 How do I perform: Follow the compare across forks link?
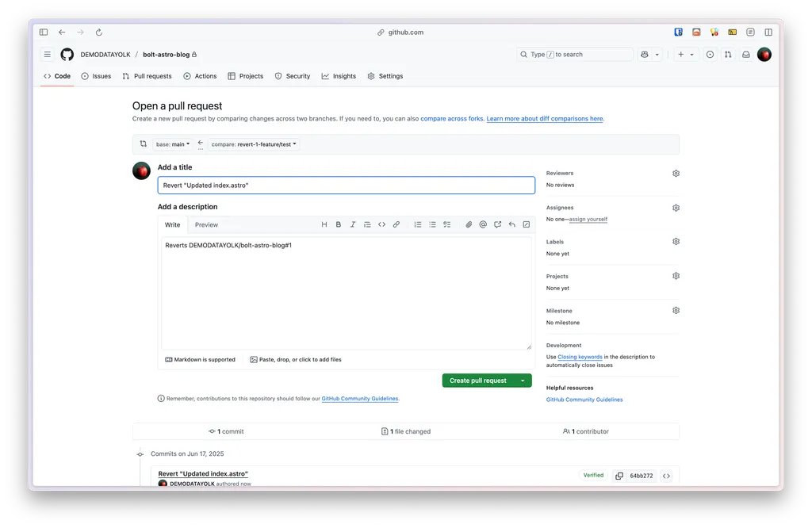451,119
